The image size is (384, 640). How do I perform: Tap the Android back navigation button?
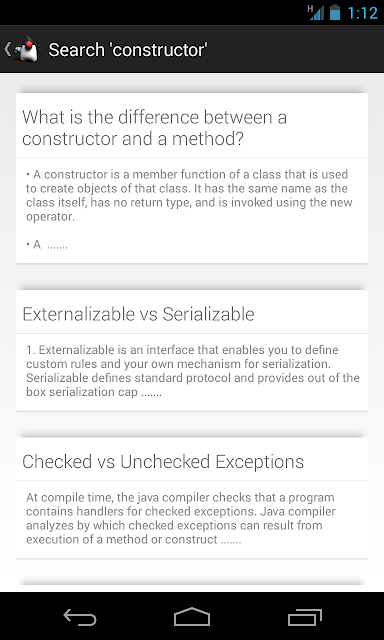click(80, 617)
